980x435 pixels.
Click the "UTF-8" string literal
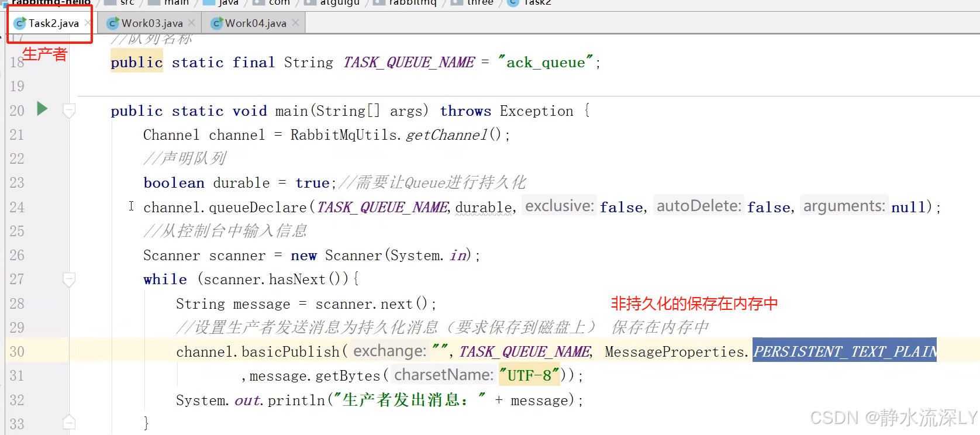pyautogui.click(x=529, y=375)
